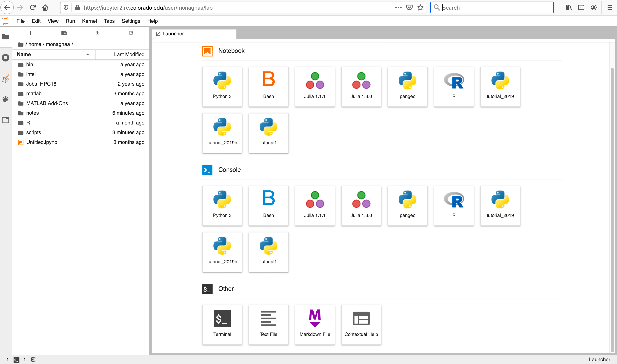The image size is (617, 364).
Task: Open the Running Terminals and Kernels sidebar panel
Action: click(5, 58)
